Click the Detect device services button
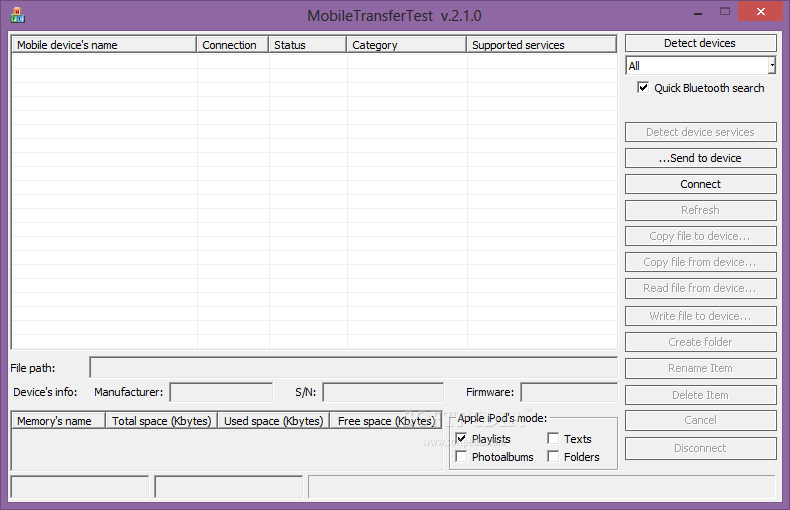Screen dimensions: 790x510 click(700, 132)
